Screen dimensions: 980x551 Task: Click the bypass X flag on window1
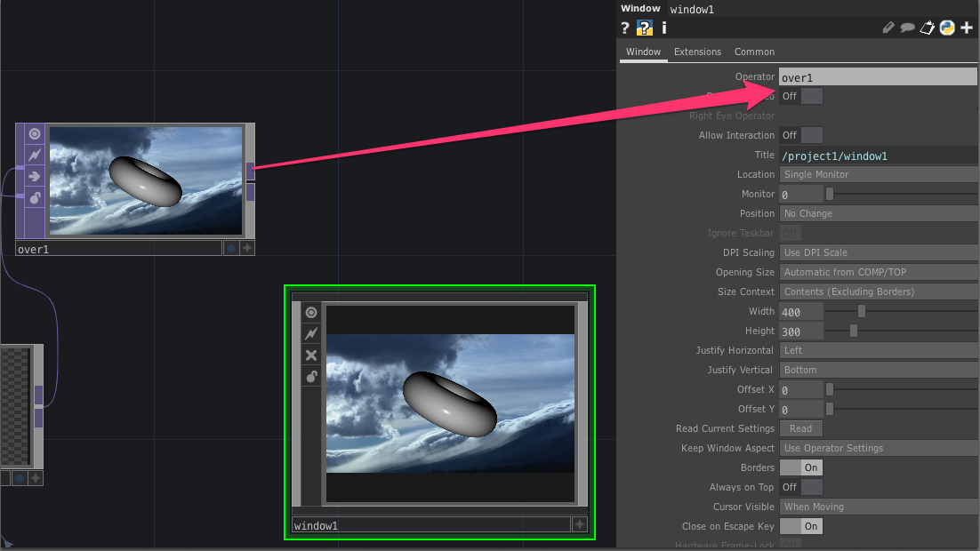point(311,355)
